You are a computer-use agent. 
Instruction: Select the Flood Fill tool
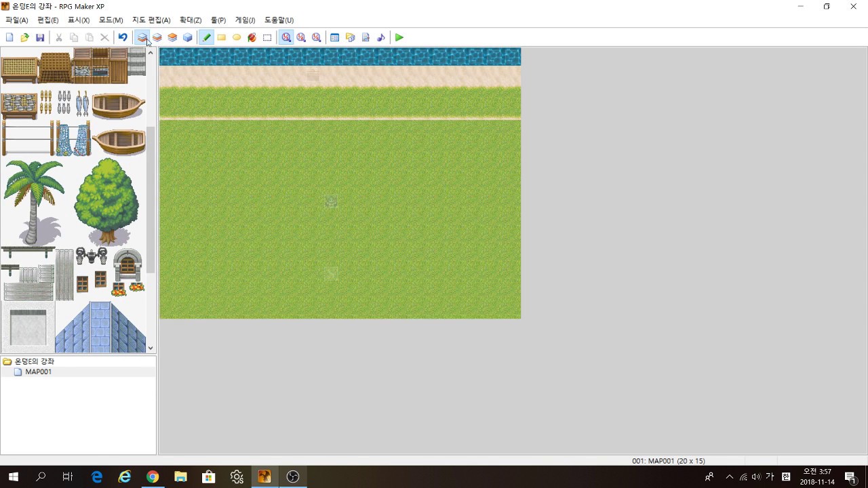(x=252, y=37)
